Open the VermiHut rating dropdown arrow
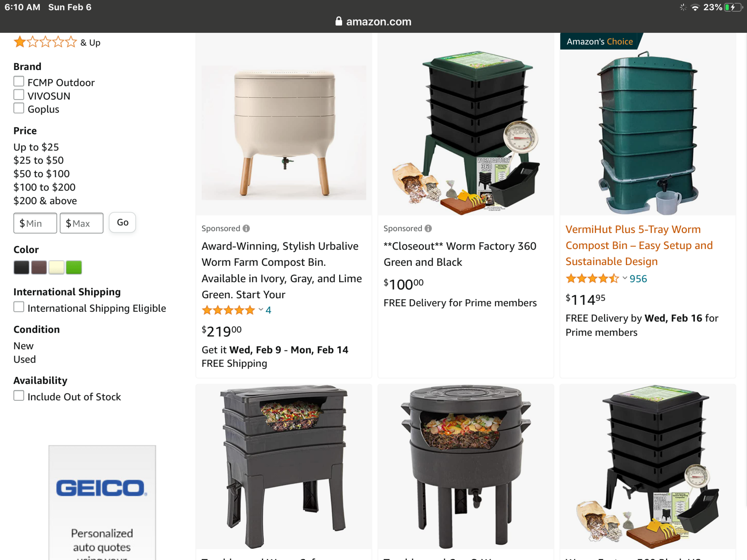The image size is (747, 560). click(x=624, y=279)
